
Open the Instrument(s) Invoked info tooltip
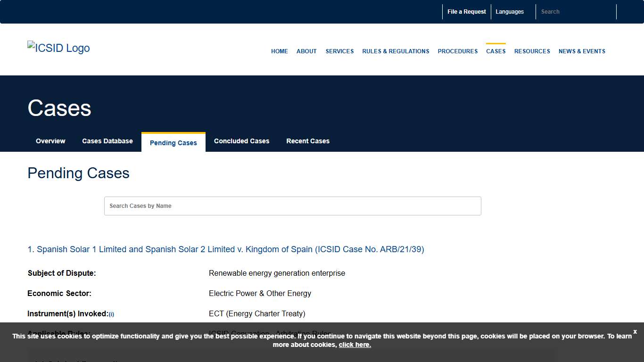112,314
